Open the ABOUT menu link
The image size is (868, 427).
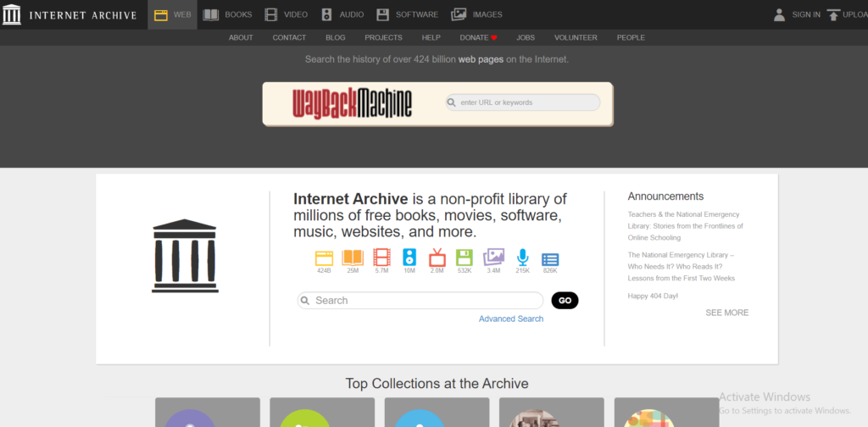point(241,37)
